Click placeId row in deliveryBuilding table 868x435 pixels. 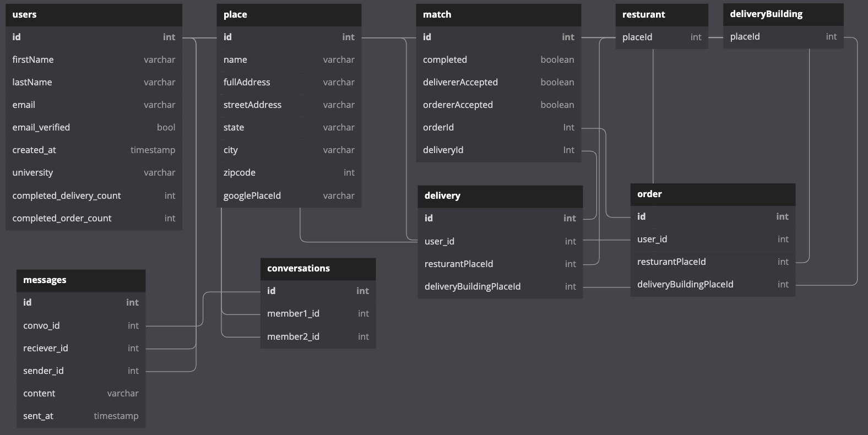tap(783, 36)
